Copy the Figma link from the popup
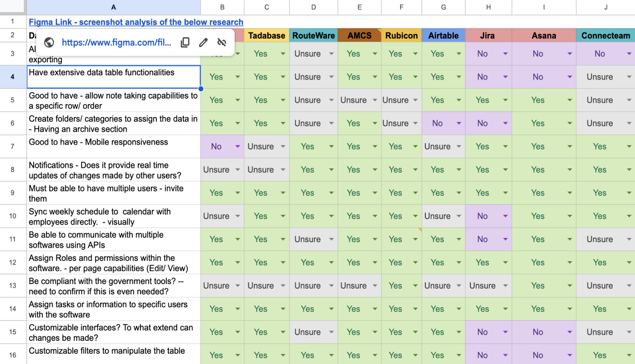 click(185, 43)
